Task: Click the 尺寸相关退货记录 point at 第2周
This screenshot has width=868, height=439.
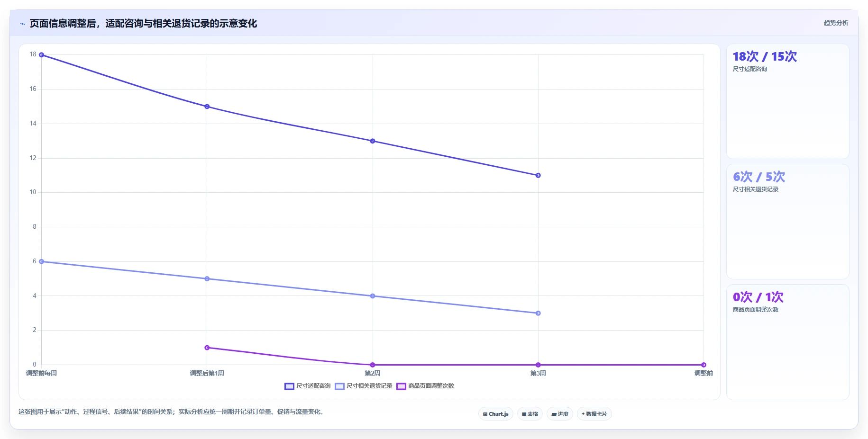Action: (x=373, y=296)
